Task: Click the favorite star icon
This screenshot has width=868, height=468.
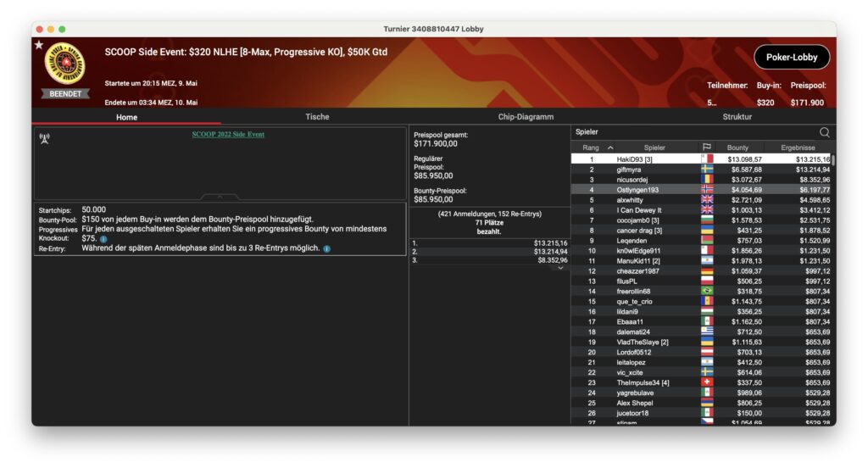Action: tap(38, 45)
